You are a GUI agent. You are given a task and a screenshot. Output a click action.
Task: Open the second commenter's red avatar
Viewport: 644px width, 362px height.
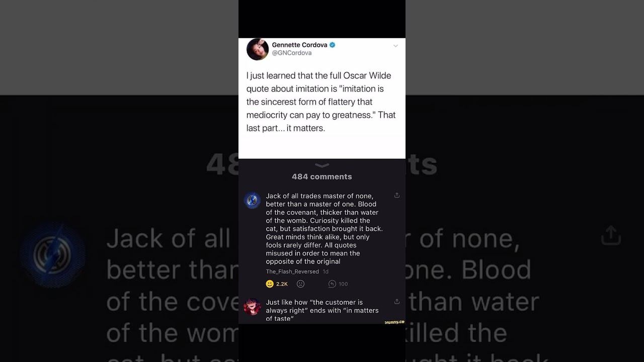252,307
